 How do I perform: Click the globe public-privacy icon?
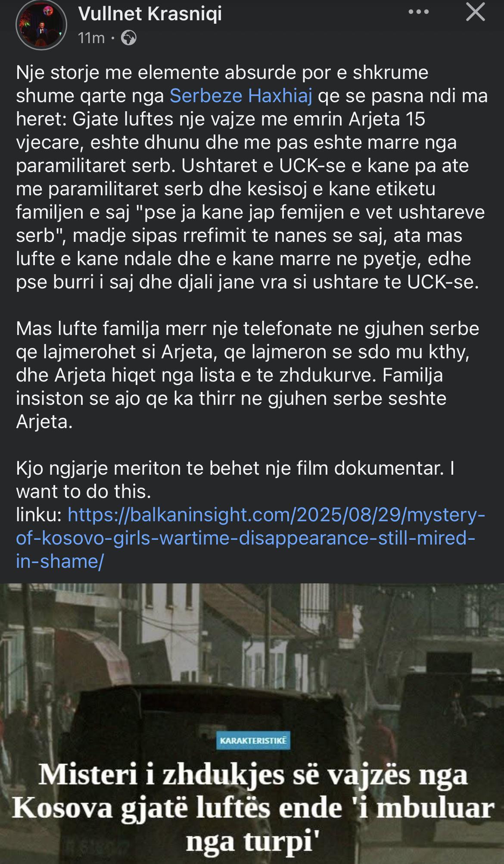[128, 39]
